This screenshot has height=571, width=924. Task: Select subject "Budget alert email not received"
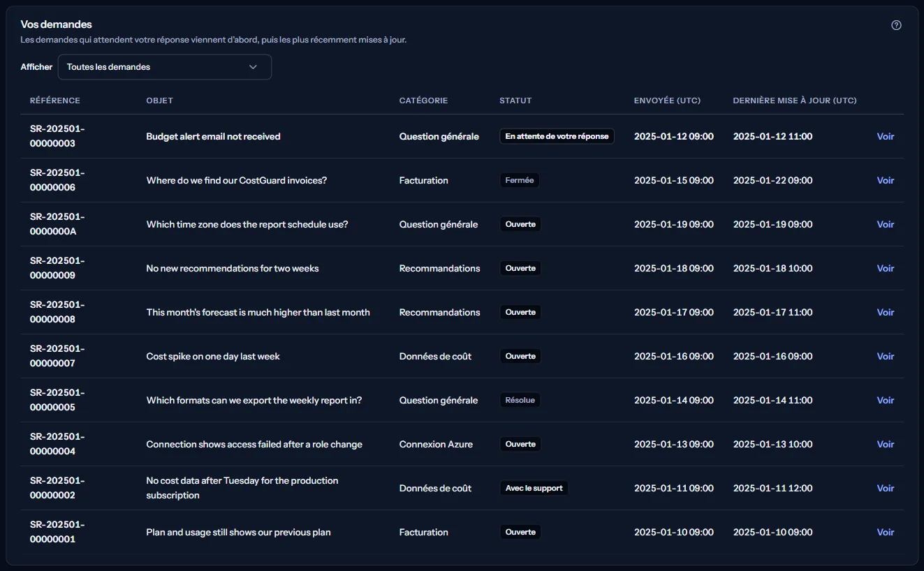pos(213,137)
